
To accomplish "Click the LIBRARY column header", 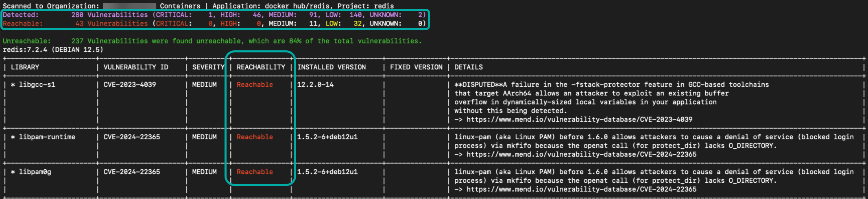I will tap(25, 67).
